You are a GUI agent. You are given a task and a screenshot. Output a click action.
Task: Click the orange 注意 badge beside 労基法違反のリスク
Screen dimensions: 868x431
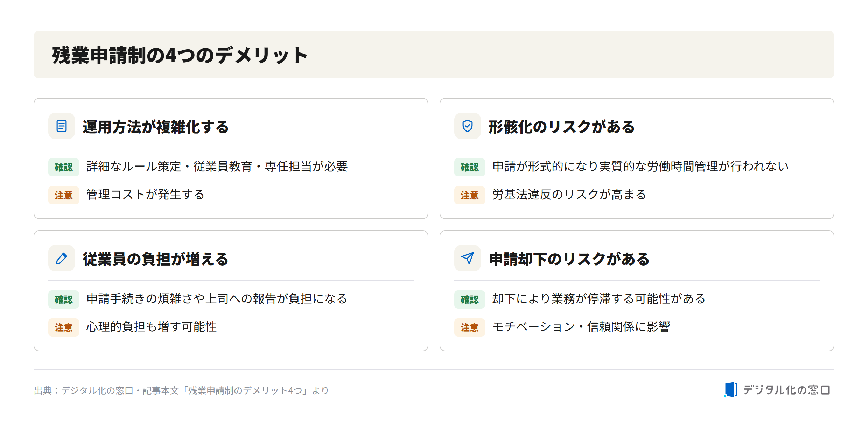[x=470, y=195]
